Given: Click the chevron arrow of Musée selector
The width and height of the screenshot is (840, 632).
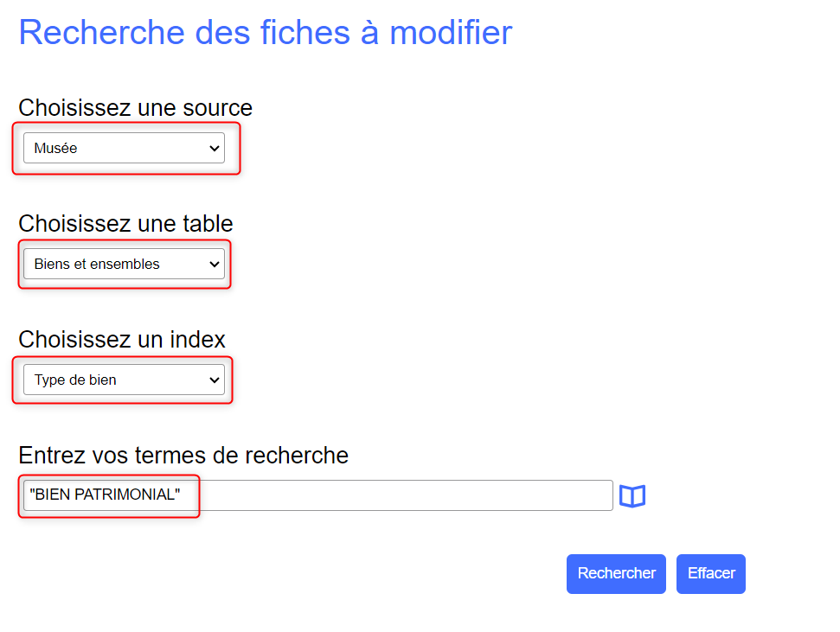Looking at the screenshot, I should [x=215, y=149].
